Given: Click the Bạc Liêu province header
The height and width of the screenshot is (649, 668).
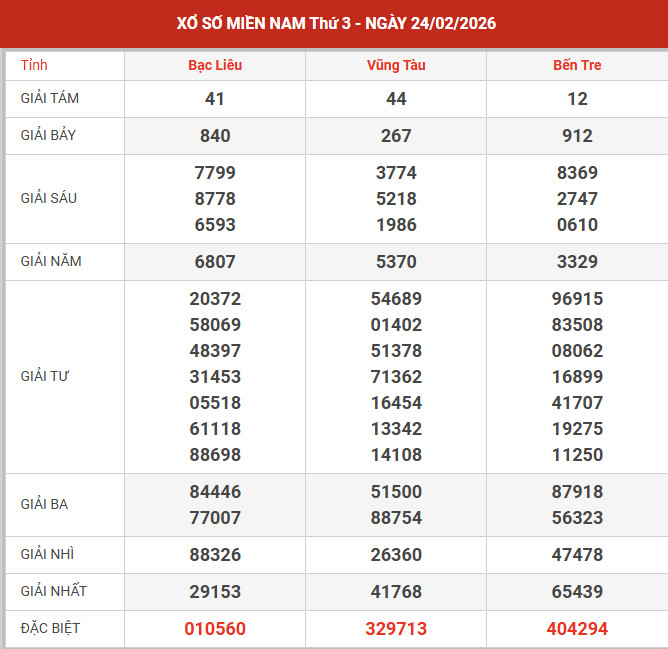Looking at the screenshot, I should [x=215, y=65].
